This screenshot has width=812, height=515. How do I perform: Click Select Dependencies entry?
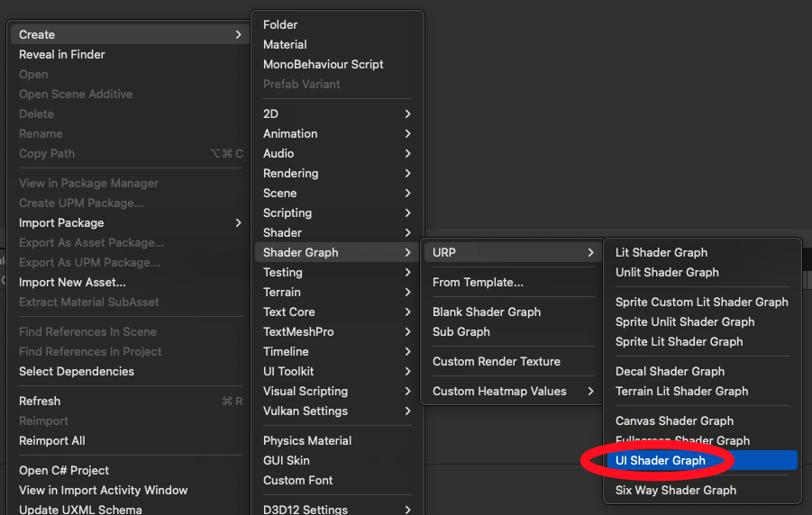coord(130,372)
